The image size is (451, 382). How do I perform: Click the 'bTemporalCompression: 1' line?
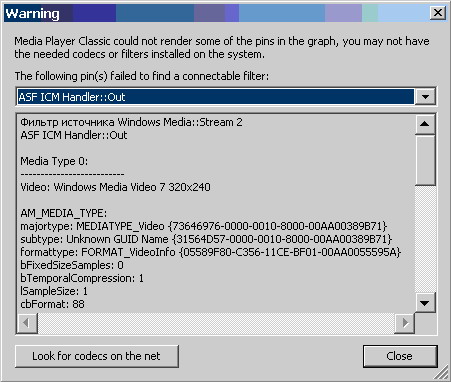click(x=82, y=278)
